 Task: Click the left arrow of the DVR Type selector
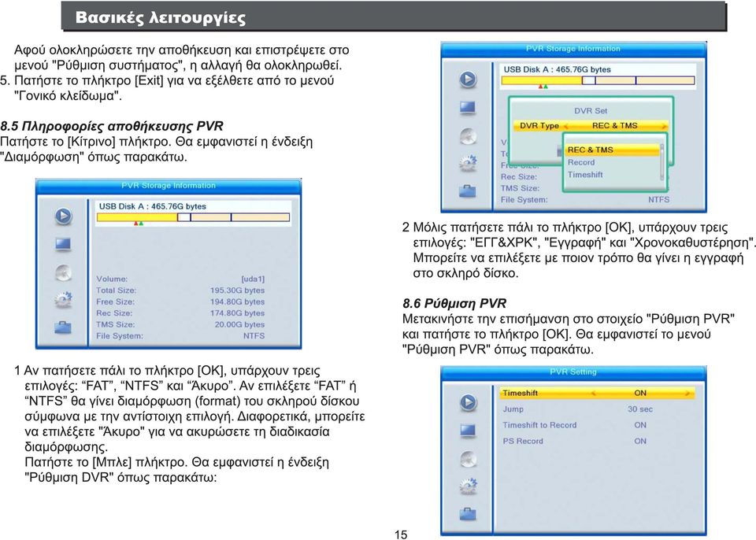point(566,126)
